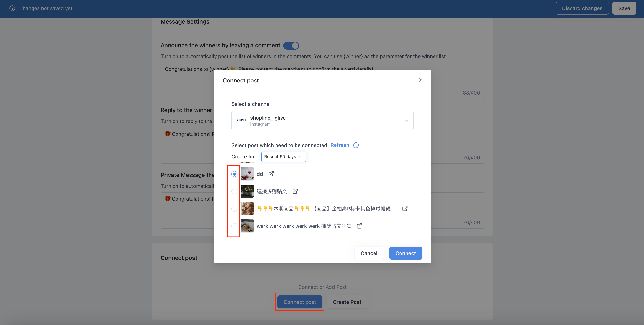Click the '連接多則貼文' post title
This screenshot has height=325, width=644.
click(272, 191)
